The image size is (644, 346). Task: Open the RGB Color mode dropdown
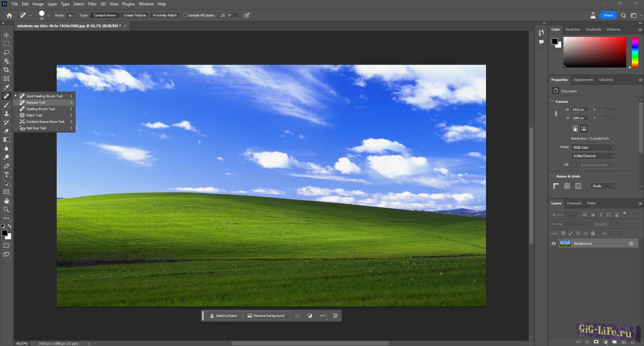pos(593,148)
